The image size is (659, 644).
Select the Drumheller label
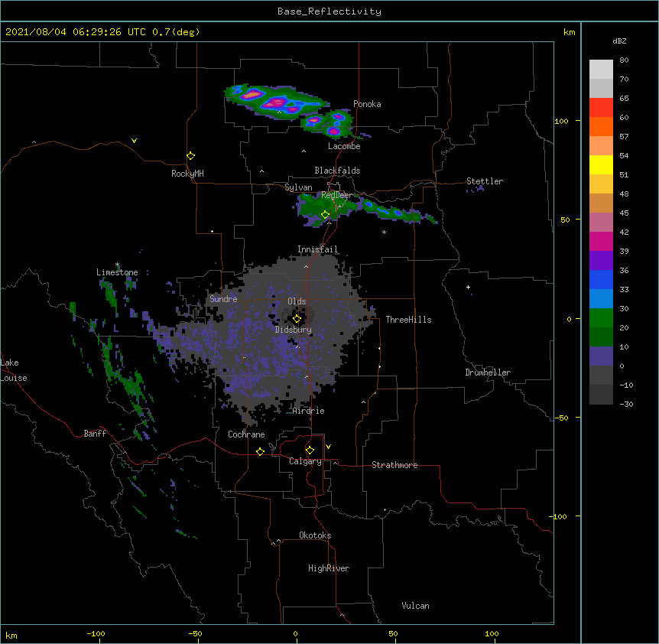tap(488, 372)
